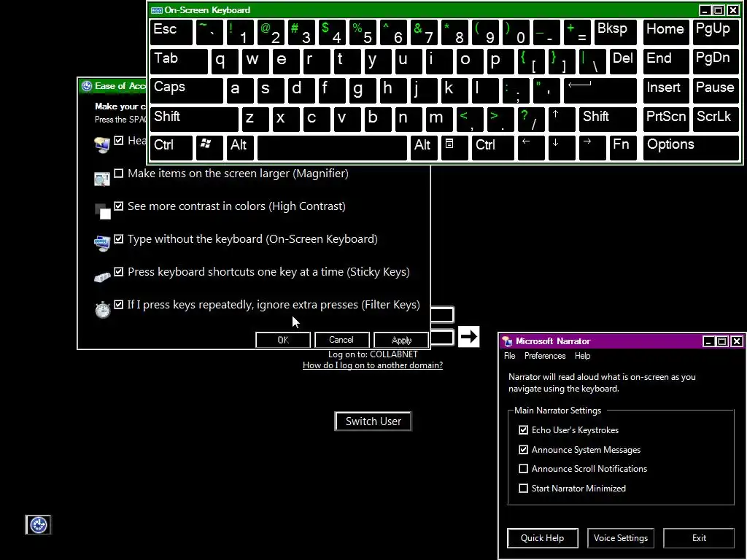The width and height of the screenshot is (747, 560).
Task: Uncheck the Sticky Keys checkbox
Action: (119, 272)
